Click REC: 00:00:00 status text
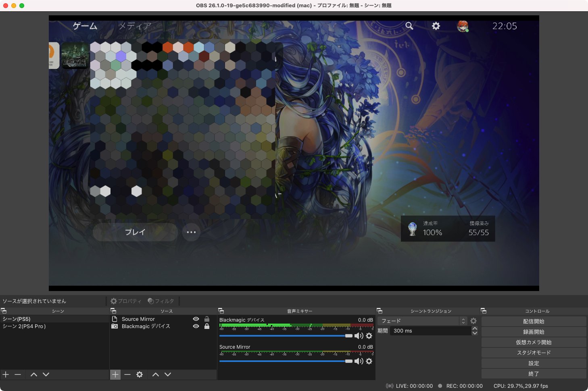 coord(464,386)
